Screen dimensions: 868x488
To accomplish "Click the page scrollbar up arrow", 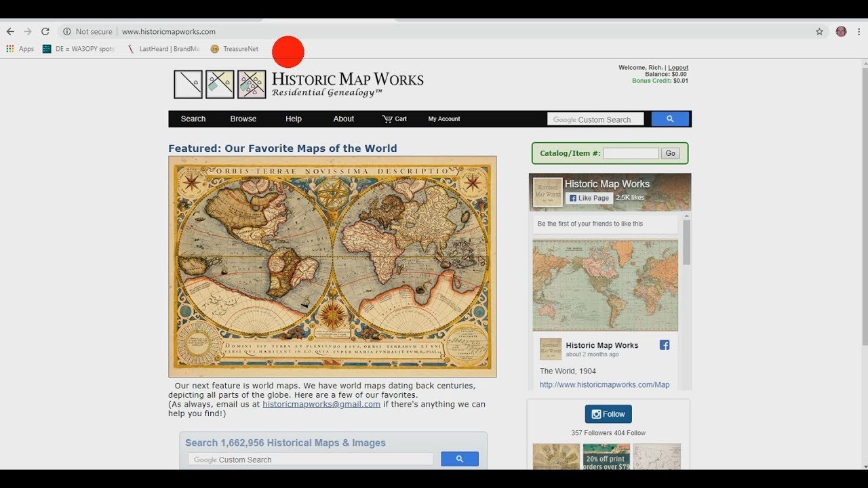I will point(864,62).
